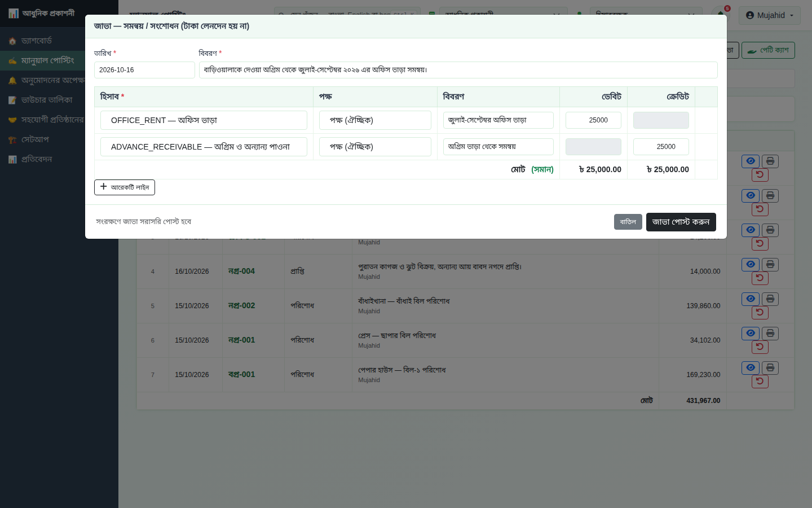Reverse voucher নপ্র-002 with undo icon
812x508 pixels.
tap(760, 313)
